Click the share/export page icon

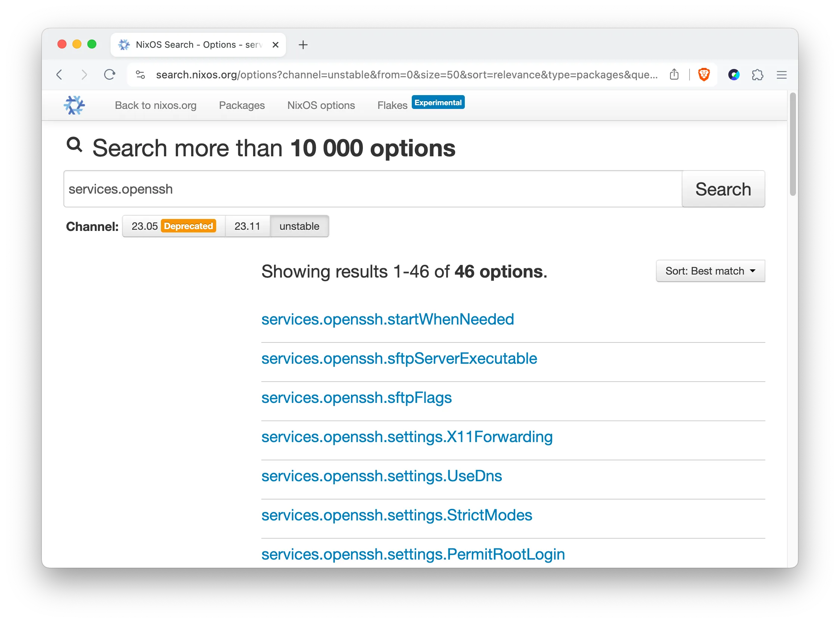(674, 74)
